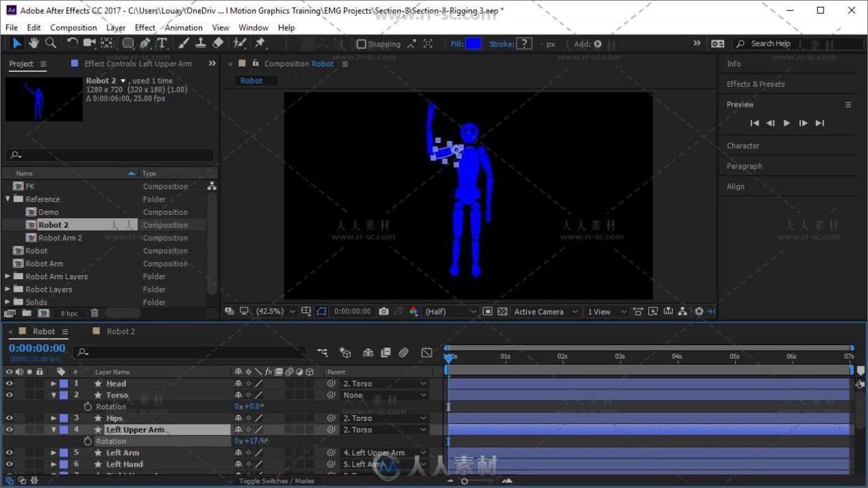Open the Composition menu
868x488 pixels.
tap(73, 27)
